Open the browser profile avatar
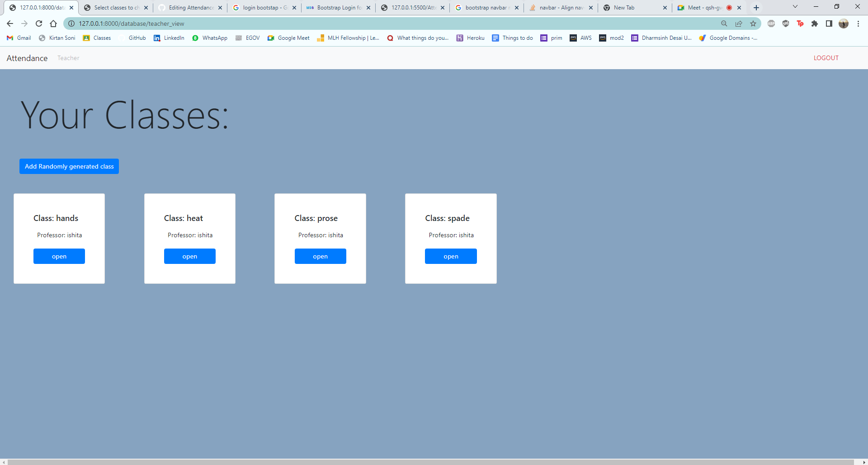868x465 pixels. pyautogui.click(x=844, y=23)
